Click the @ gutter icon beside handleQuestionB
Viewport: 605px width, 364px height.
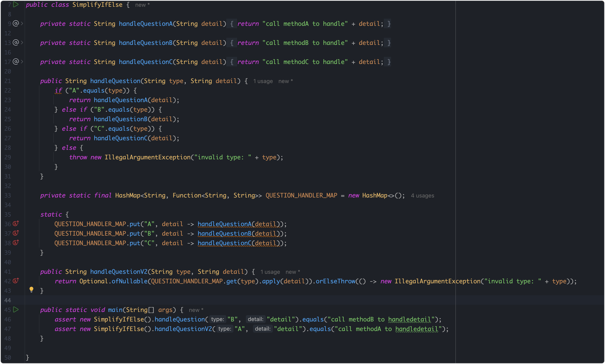[x=16, y=43]
